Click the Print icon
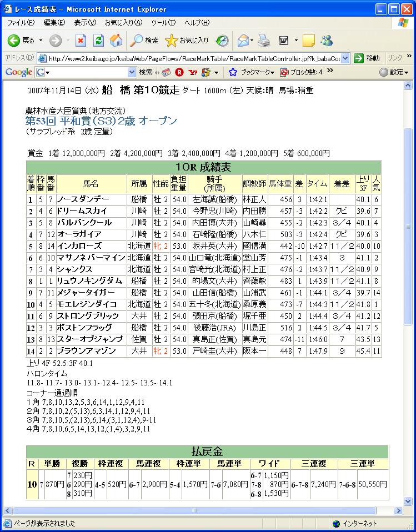The width and height of the screenshot is (416, 532). tap(264, 41)
